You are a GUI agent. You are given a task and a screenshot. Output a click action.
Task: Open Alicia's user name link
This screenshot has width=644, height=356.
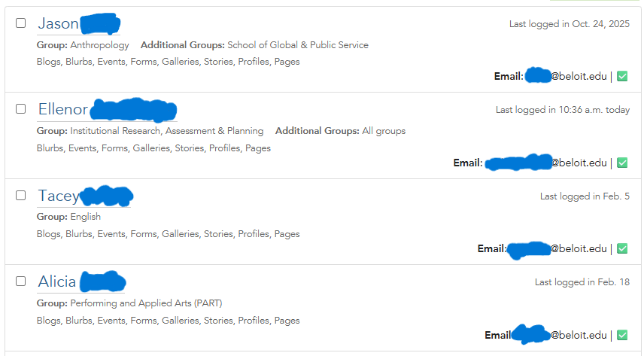(57, 282)
